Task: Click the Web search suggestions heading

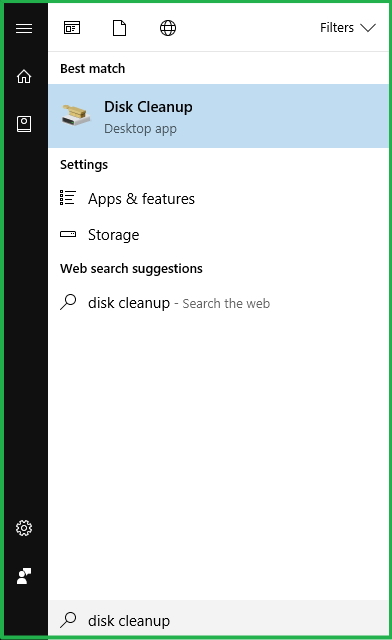Action: 131,269
